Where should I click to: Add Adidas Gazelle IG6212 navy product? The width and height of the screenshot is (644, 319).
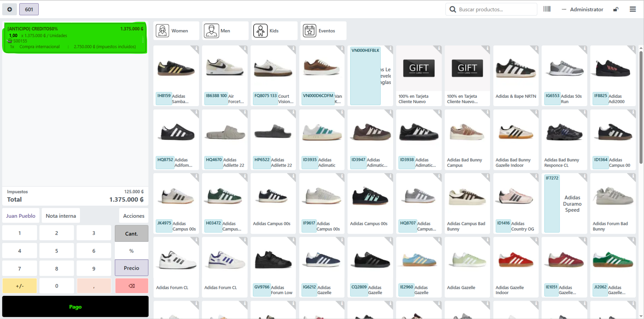[x=322, y=267]
